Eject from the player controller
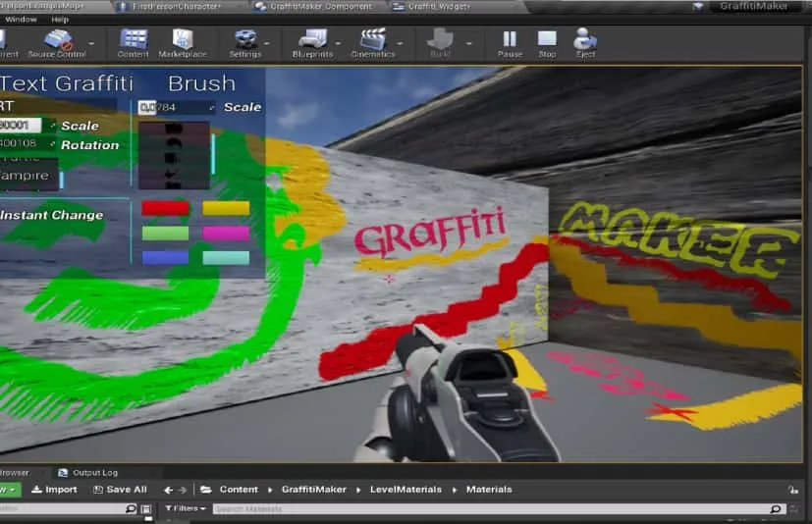812x524 pixels. (585, 42)
